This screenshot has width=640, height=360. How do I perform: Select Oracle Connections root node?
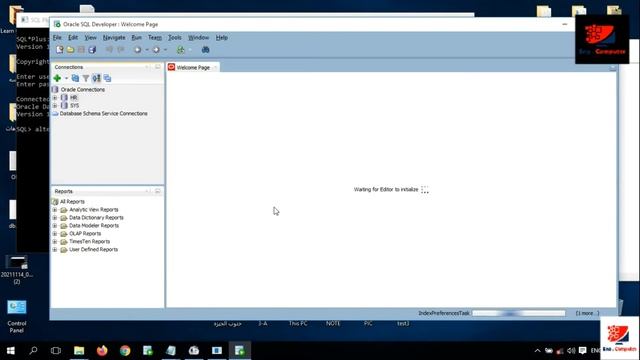(x=82, y=89)
